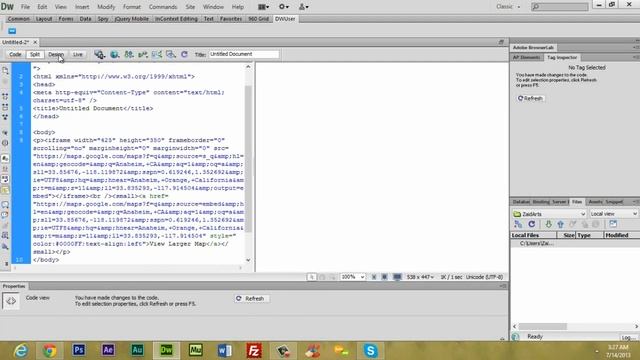The width and height of the screenshot is (640, 360).
Task: Switch to Design view
Action: tap(56, 54)
